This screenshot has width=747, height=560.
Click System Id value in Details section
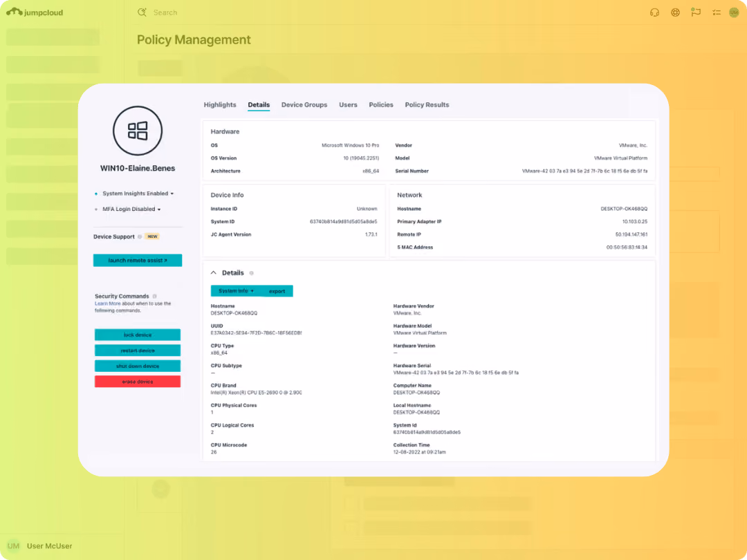pyautogui.click(x=427, y=432)
